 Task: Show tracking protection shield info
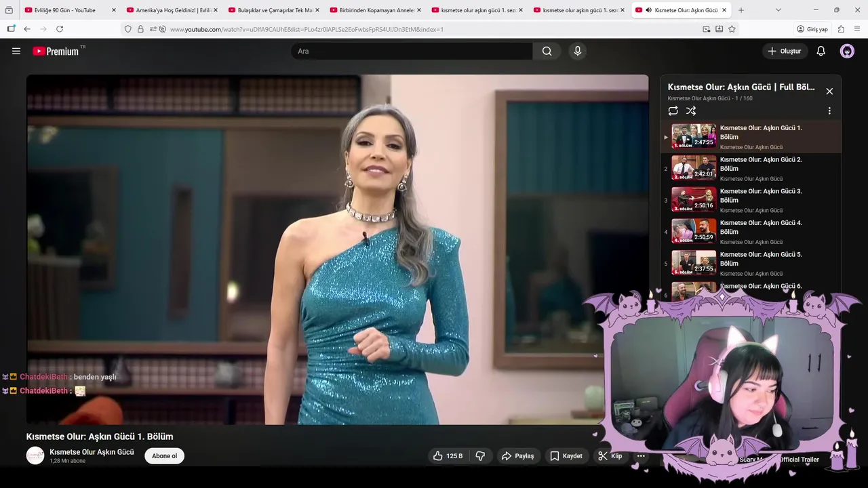pos(128,29)
